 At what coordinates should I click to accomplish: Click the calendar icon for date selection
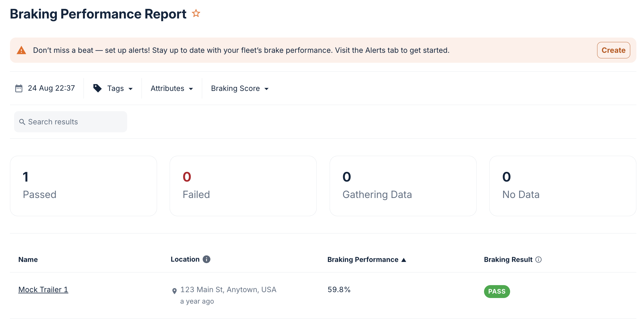tap(19, 88)
